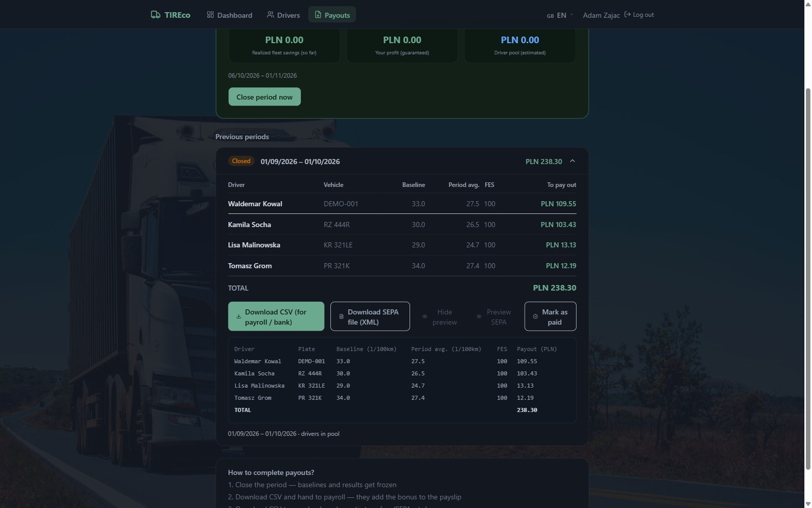Click the file icon in the Download SEPA button

click(341, 316)
